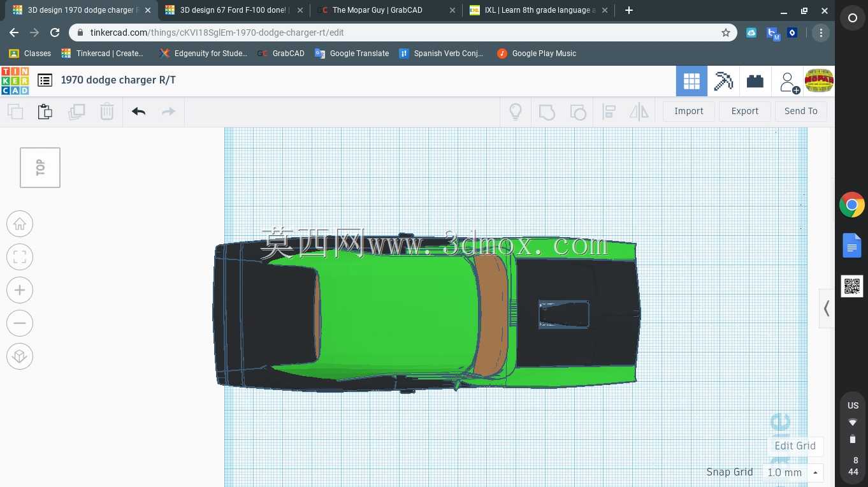Click the Mirror flip icon
Screen dimensions: 868x487
coord(639,112)
